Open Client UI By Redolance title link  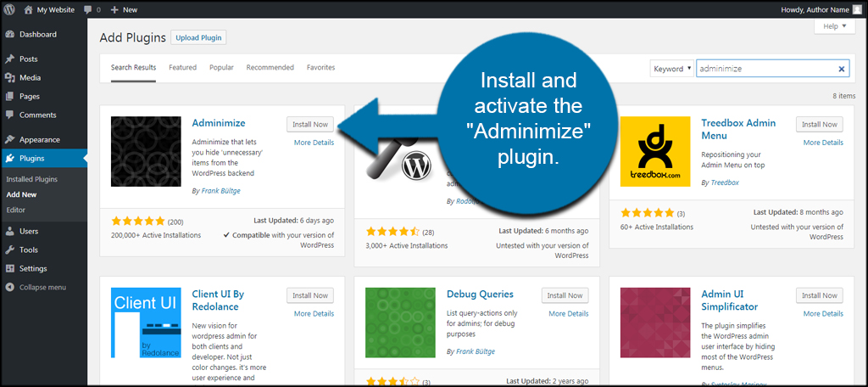218,300
